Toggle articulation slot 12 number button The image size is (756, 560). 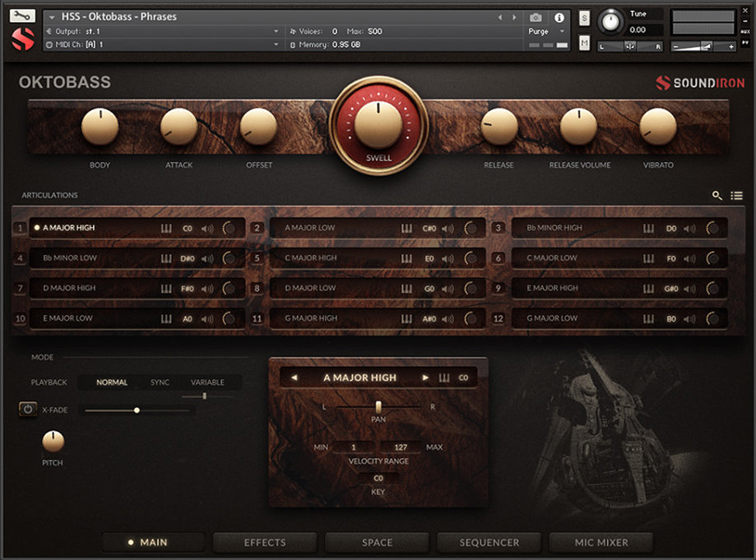click(x=499, y=319)
